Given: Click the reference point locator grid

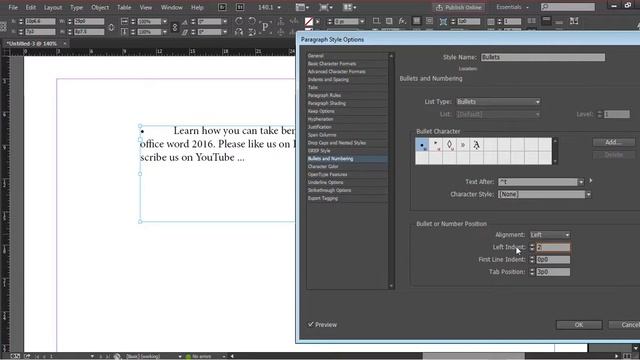Looking at the screenshot, I should [x=3, y=27].
